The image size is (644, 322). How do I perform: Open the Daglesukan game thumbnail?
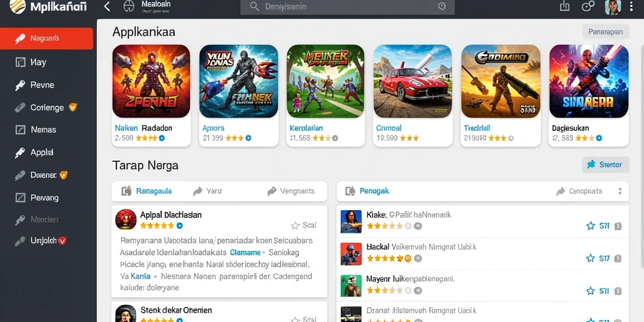[x=589, y=81]
